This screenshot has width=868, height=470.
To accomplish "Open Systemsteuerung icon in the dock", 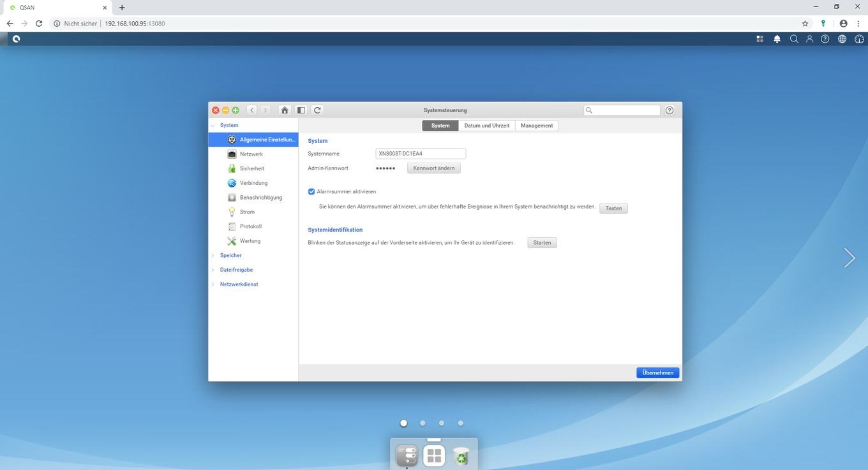I will click(407, 455).
